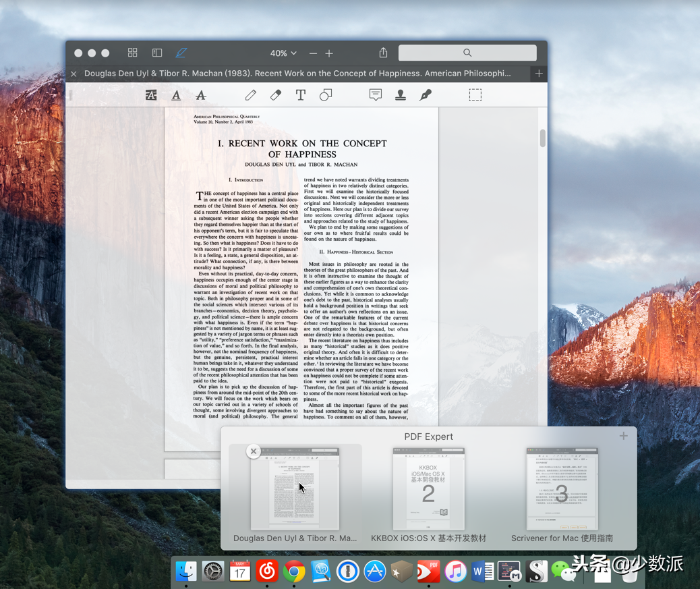This screenshot has width=700, height=589.
Task: Open the stamp tool
Action: (401, 94)
